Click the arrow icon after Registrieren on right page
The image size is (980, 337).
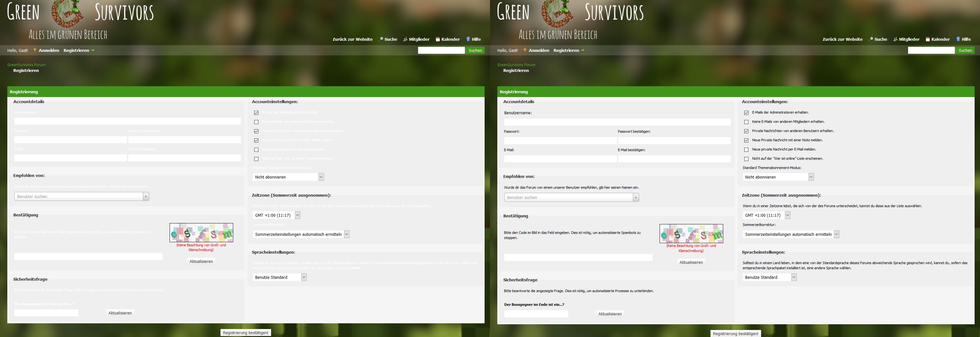[x=583, y=50]
